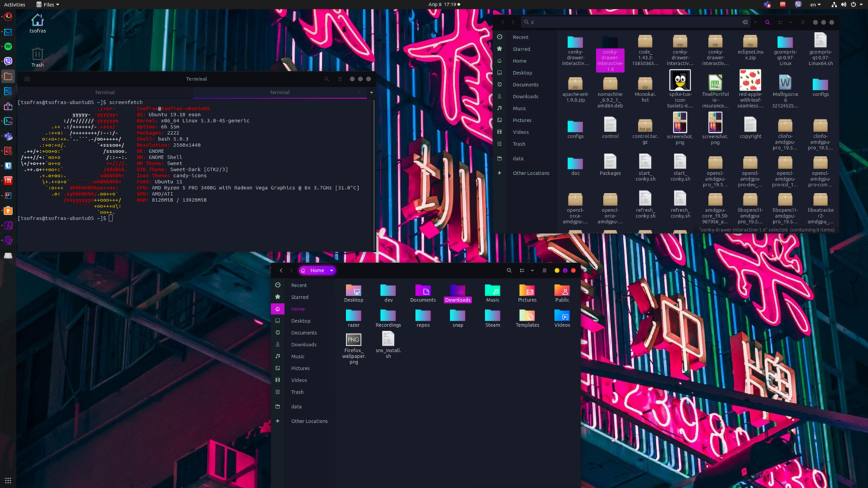868x488 pixels.
Task: Select the copyright file
Action: (x=750, y=127)
